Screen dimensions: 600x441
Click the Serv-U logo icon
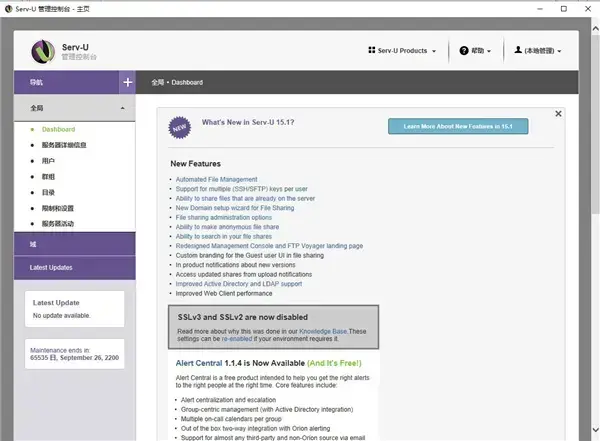43,51
